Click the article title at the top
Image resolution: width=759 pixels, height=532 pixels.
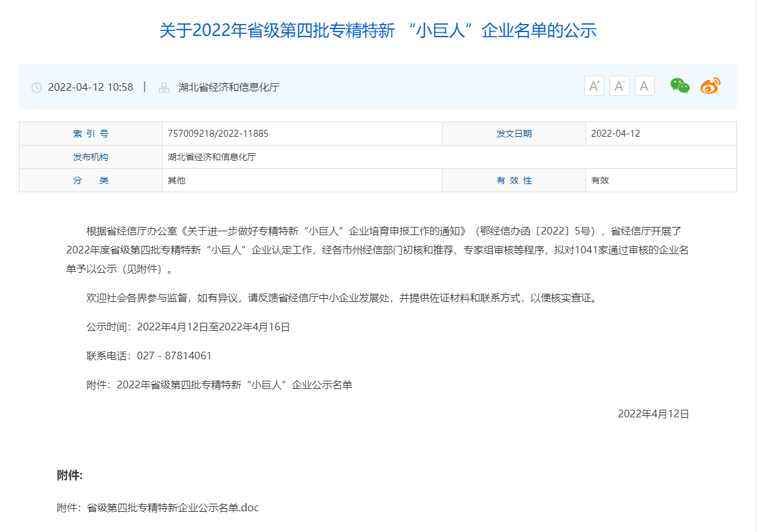coord(379,28)
